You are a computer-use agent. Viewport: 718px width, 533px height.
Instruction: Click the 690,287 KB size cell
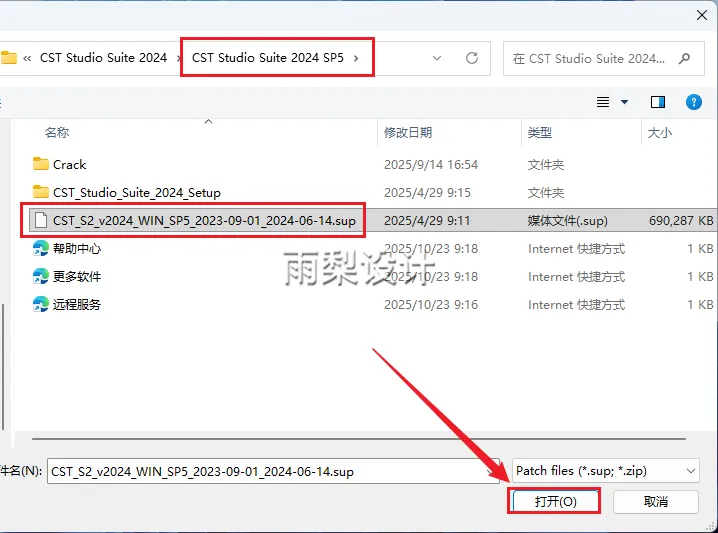[681, 221]
